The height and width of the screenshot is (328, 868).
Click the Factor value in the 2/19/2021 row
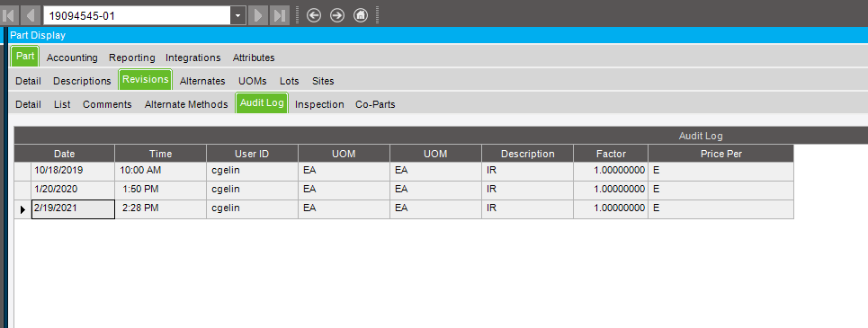(611, 209)
